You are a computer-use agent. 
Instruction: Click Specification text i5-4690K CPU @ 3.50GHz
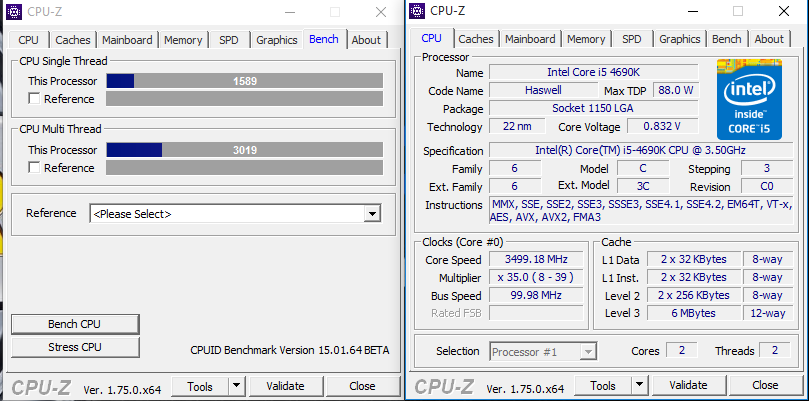click(x=641, y=150)
